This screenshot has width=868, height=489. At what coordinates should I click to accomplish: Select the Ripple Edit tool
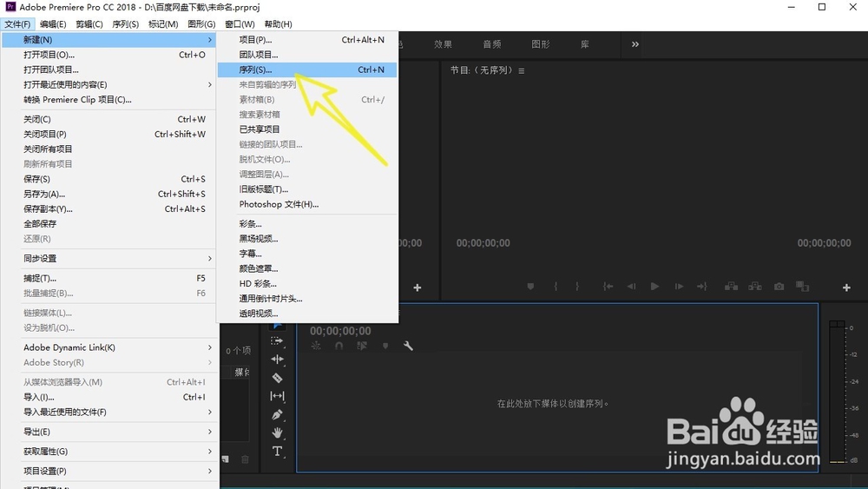coord(277,360)
